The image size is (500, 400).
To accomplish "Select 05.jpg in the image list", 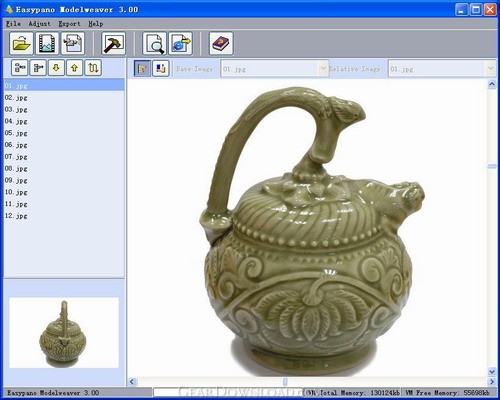I will pyautogui.click(x=64, y=133).
